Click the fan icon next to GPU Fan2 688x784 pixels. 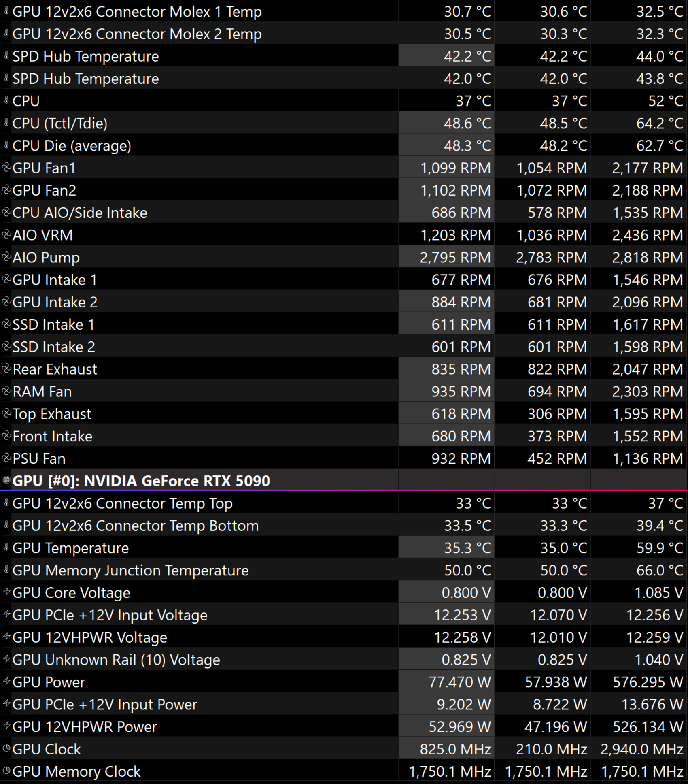pos(6,190)
